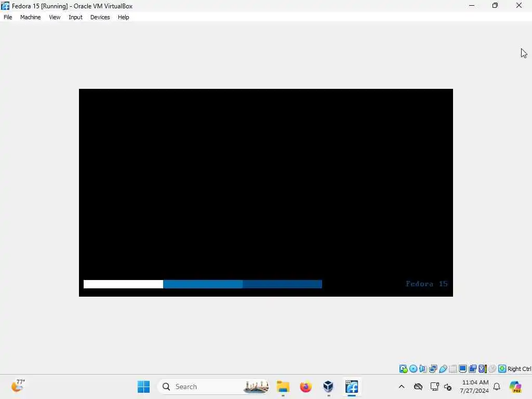Open the View menu
Screen dimensions: 532x399
(55, 17)
